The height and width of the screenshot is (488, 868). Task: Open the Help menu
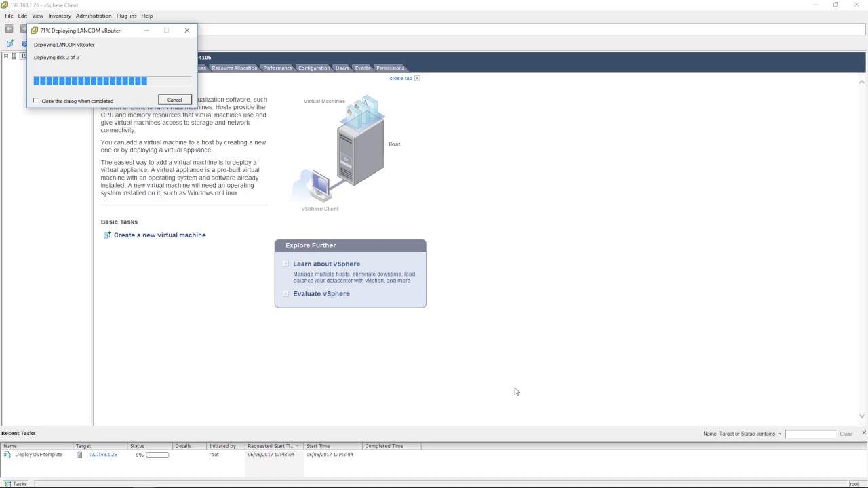pyautogui.click(x=147, y=16)
